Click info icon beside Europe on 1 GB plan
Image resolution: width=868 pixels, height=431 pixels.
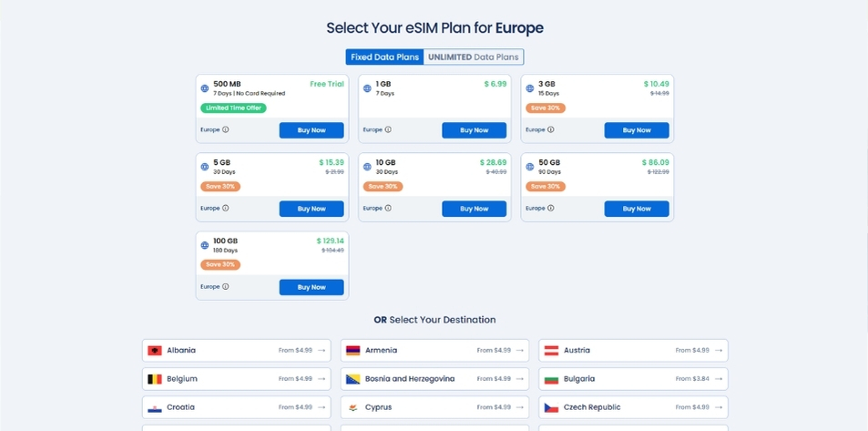(388, 130)
